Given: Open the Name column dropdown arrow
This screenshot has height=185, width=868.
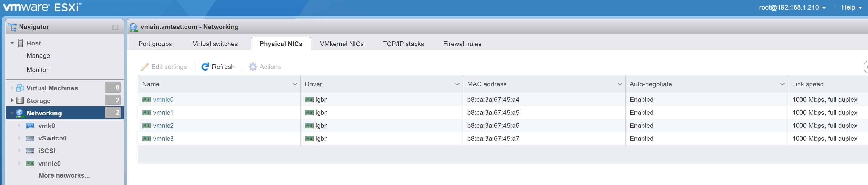Looking at the screenshot, I should (295, 84).
